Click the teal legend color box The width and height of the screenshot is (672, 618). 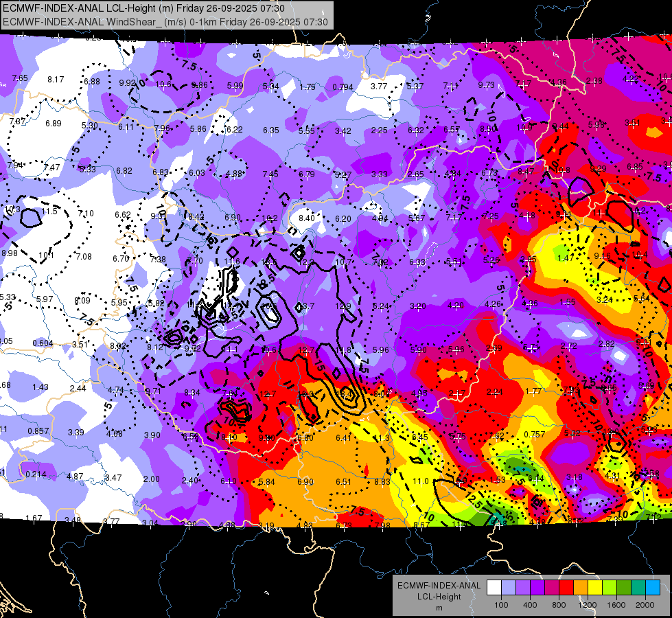click(638, 588)
